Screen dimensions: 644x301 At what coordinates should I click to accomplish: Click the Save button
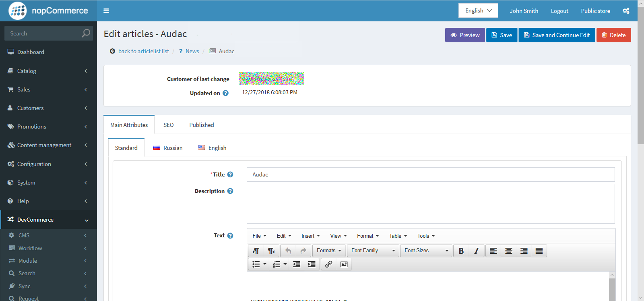(502, 35)
